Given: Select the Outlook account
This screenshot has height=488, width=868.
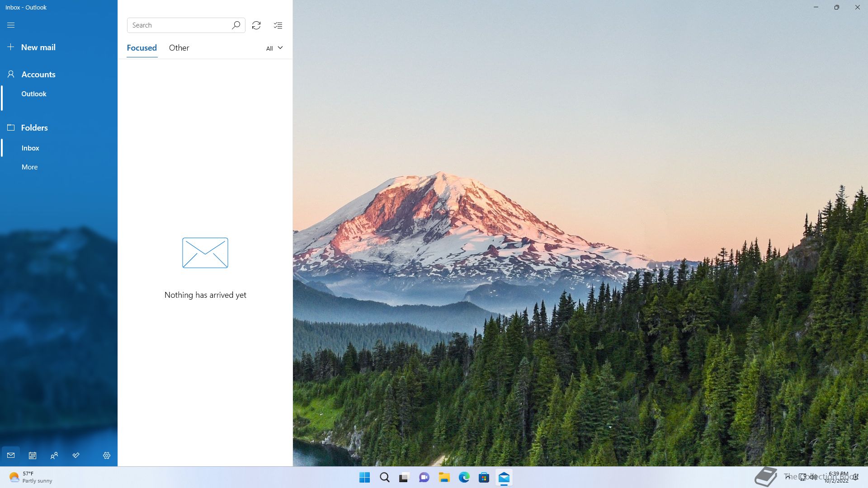Looking at the screenshot, I should pyautogui.click(x=34, y=94).
